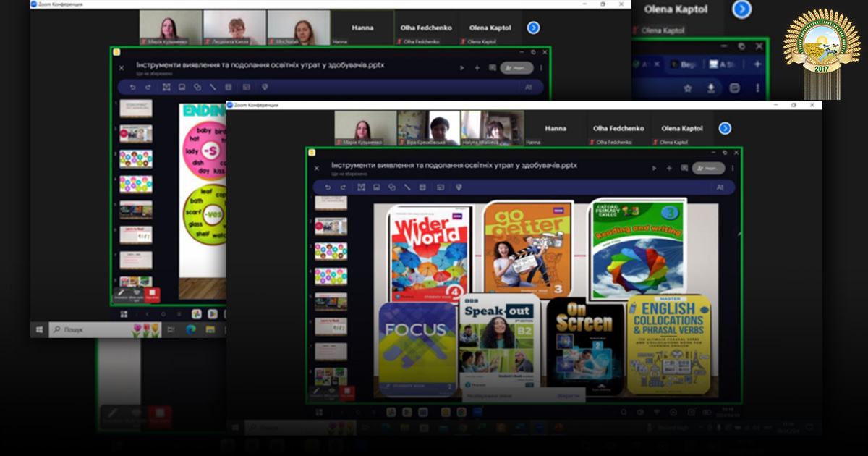Bookmark page star icon in right browser window
Viewport: 868px width, 456px height.
tap(688, 88)
